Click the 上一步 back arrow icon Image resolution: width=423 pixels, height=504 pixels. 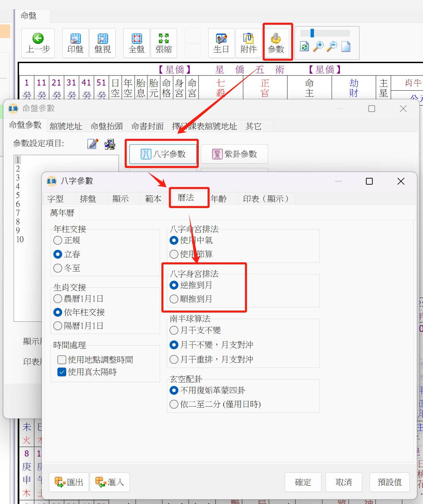click(38, 39)
